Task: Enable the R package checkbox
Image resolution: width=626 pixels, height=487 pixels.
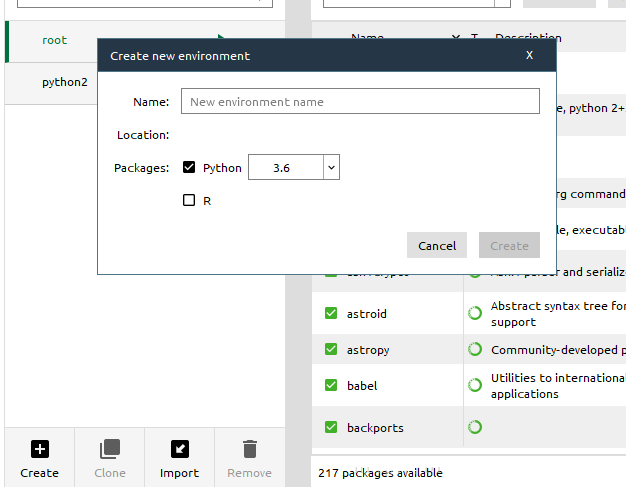Action: 189,200
